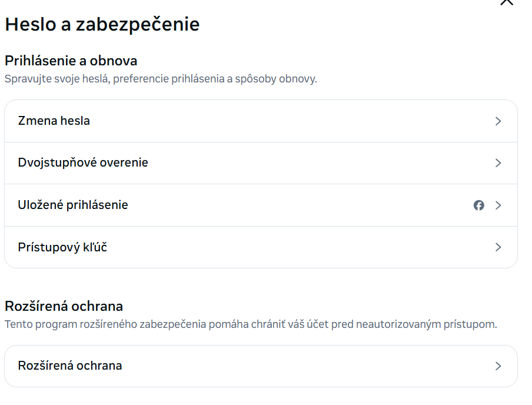Click the 'Spravujte svoje heslá' description text

click(x=160, y=78)
